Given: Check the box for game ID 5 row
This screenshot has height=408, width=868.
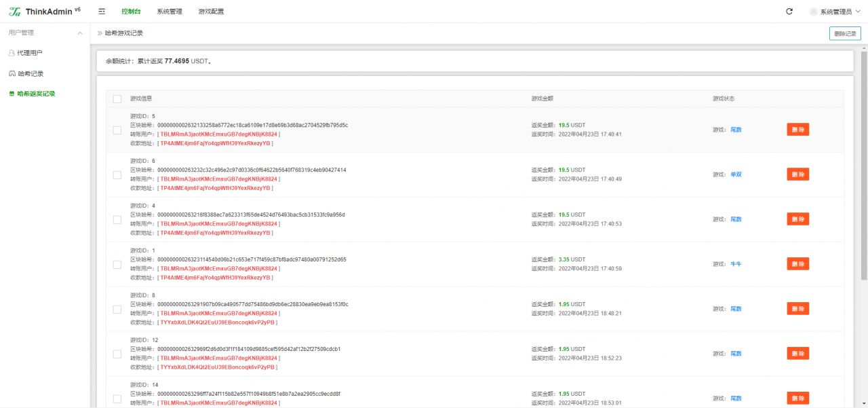Looking at the screenshot, I should [x=117, y=130].
